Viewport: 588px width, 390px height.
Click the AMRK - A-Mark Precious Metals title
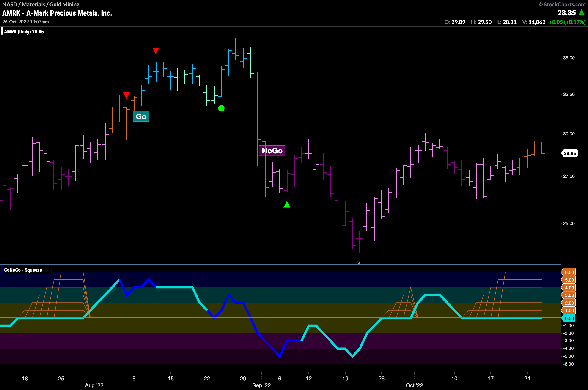pyautogui.click(x=57, y=13)
